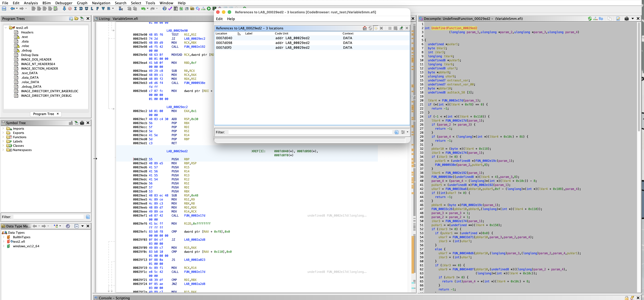Open the Navigation menu

pyautogui.click(x=101, y=3)
